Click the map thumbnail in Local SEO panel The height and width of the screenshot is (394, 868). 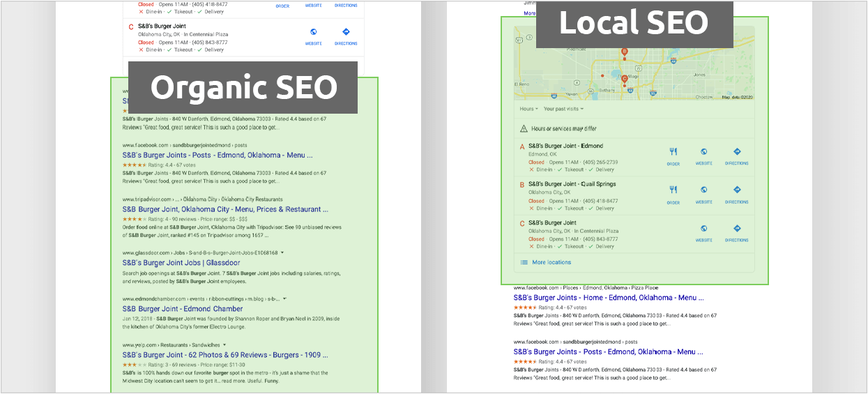tap(634, 63)
